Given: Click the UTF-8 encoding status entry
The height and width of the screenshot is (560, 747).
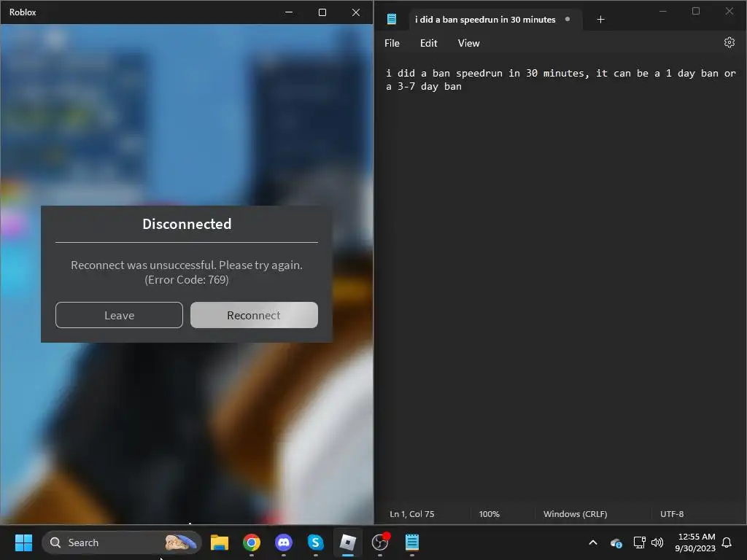Looking at the screenshot, I should coord(672,514).
